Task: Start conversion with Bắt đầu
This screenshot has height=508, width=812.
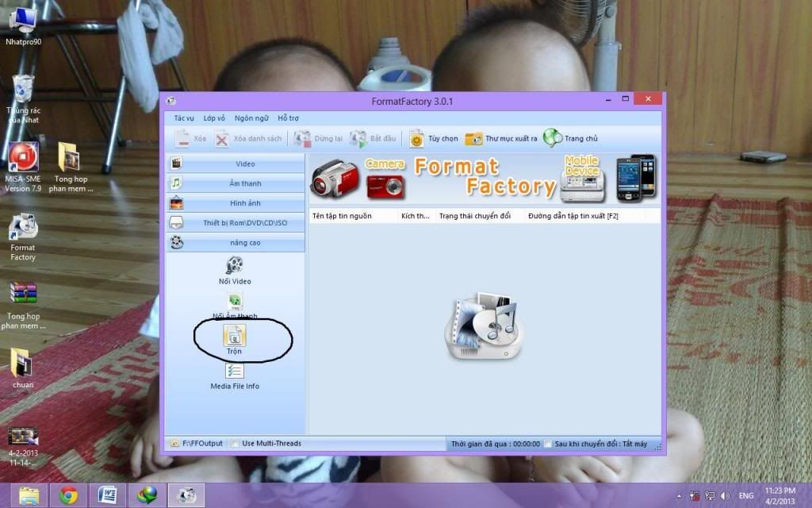Action: [373, 138]
